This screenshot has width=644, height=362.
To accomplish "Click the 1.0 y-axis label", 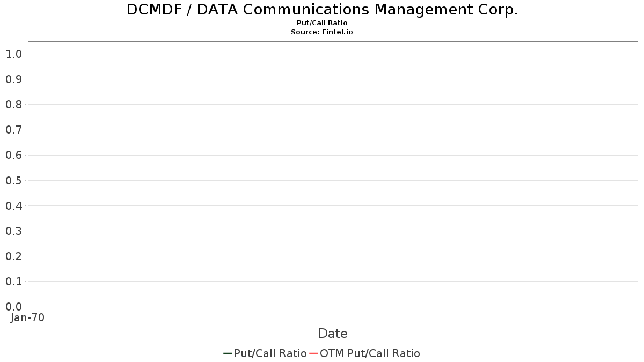I will click(x=13, y=54).
